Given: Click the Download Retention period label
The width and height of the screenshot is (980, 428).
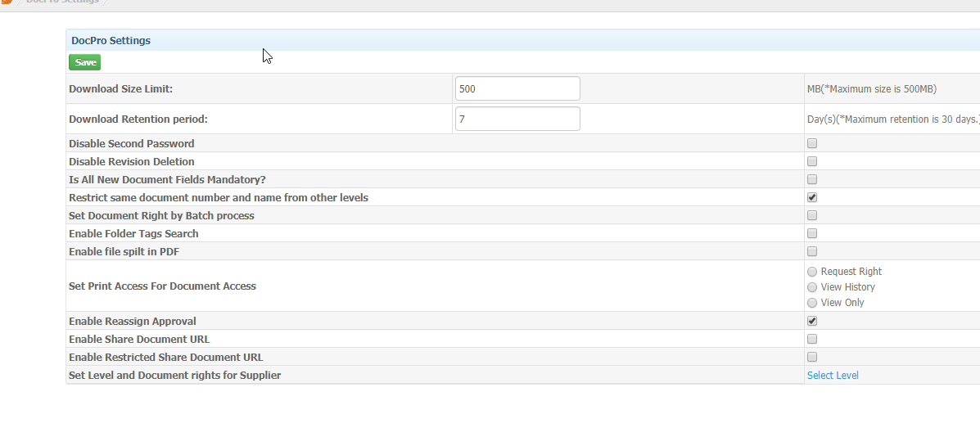Looking at the screenshot, I should (x=138, y=119).
